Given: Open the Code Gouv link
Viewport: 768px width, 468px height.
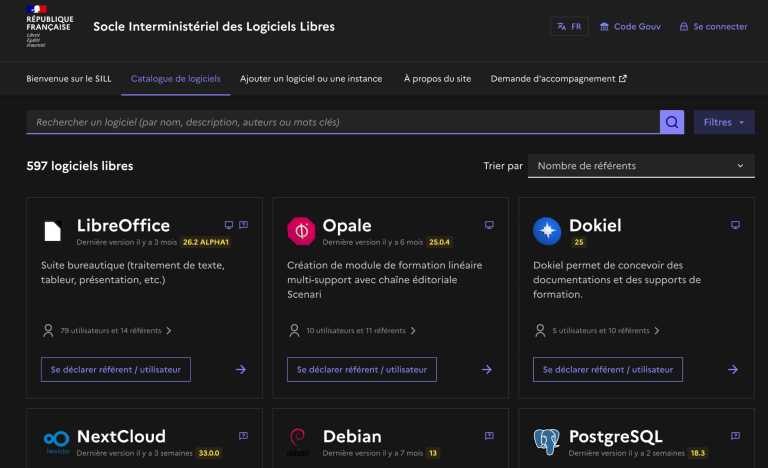Looking at the screenshot, I should point(633,27).
